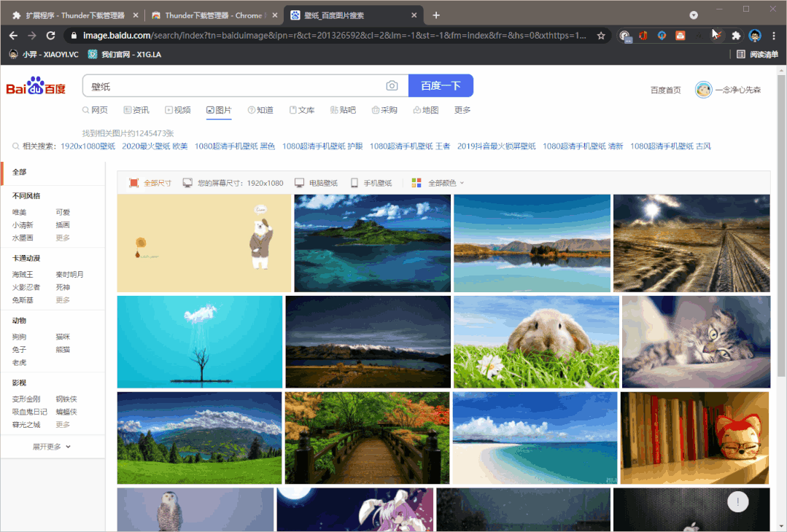Click the Baidu logo
The image size is (787, 532).
click(36, 86)
